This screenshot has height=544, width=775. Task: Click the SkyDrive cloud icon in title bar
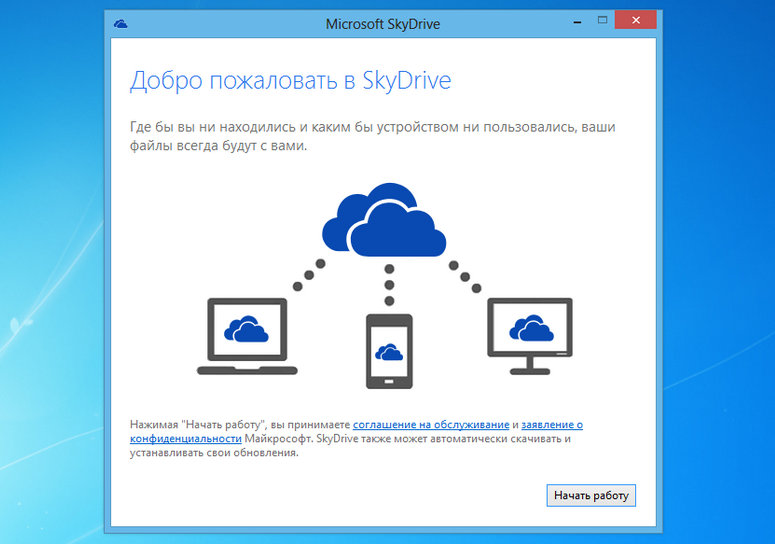[x=121, y=24]
